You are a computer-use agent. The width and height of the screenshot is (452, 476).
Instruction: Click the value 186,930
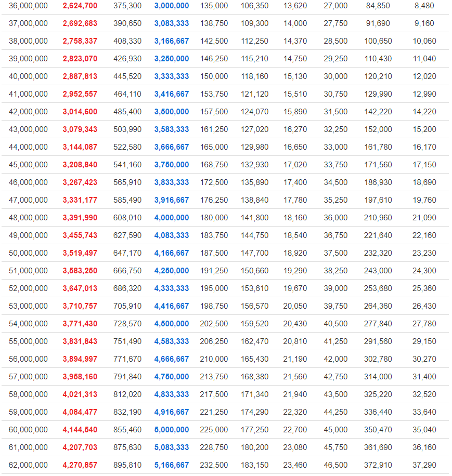(378, 182)
